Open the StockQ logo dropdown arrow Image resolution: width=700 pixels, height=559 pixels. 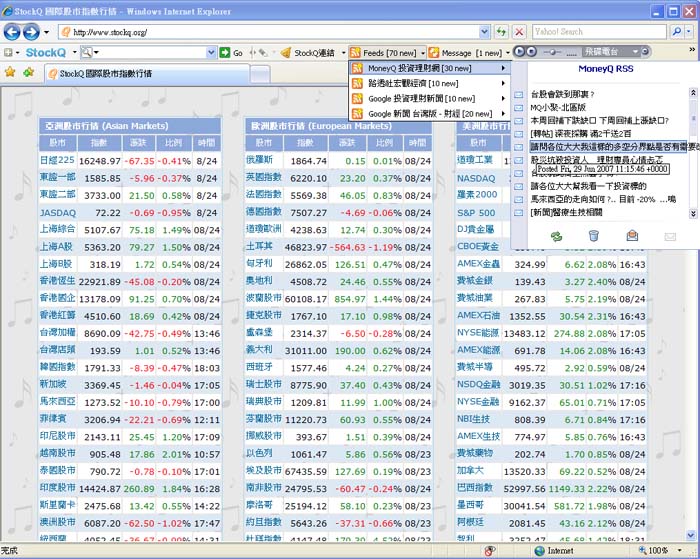click(x=75, y=53)
